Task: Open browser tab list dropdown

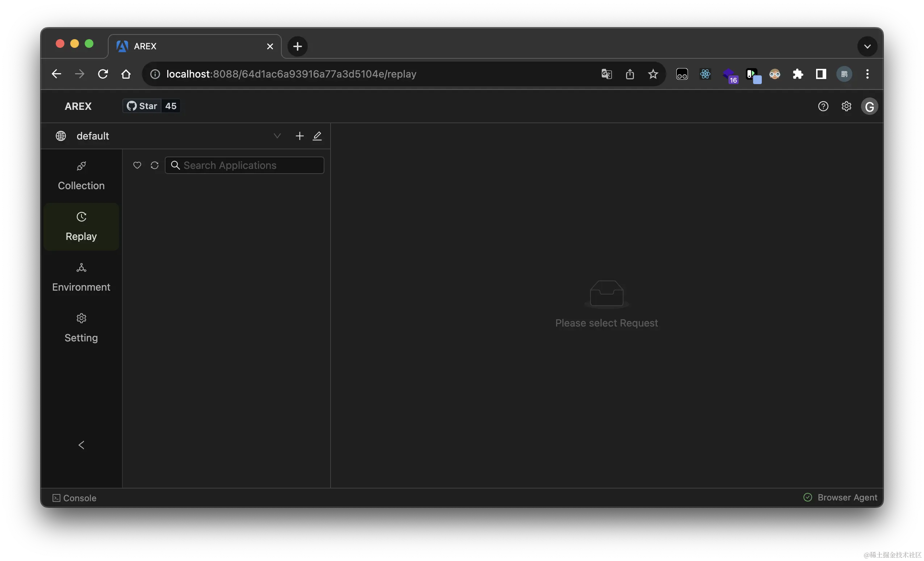Action: (x=867, y=46)
